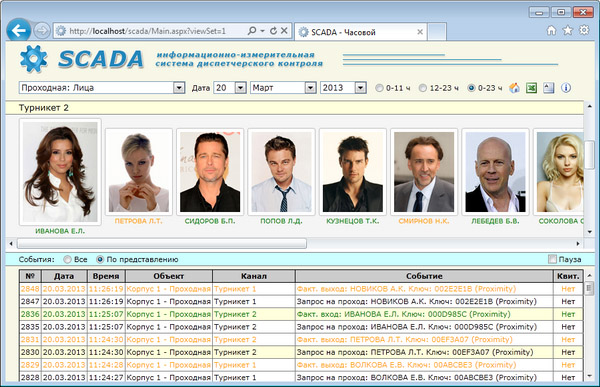
Task: Click the ПЕТРОВА Л.Т. name label
Action: [139, 221]
